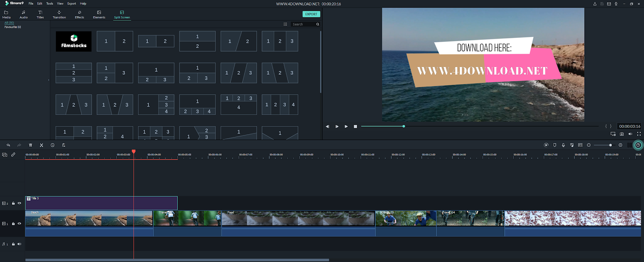Stop the preview playback
The image size is (644, 262).
tap(355, 127)
